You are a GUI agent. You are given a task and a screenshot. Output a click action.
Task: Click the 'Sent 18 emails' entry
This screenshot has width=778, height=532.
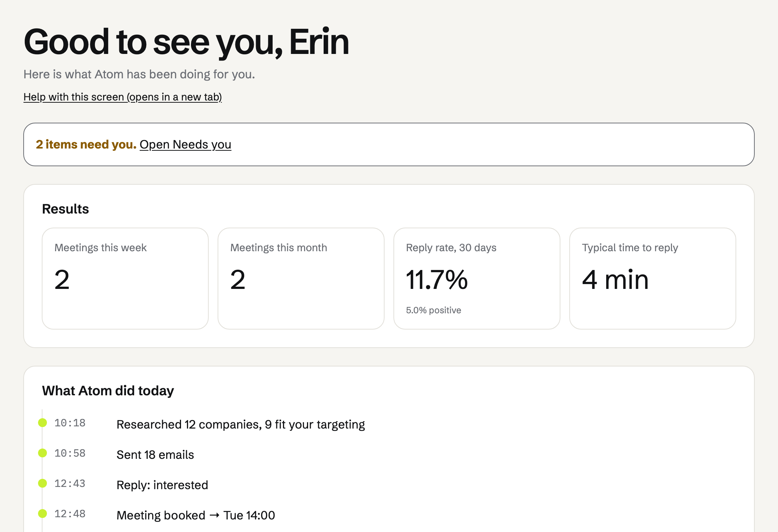pos(155,455)
